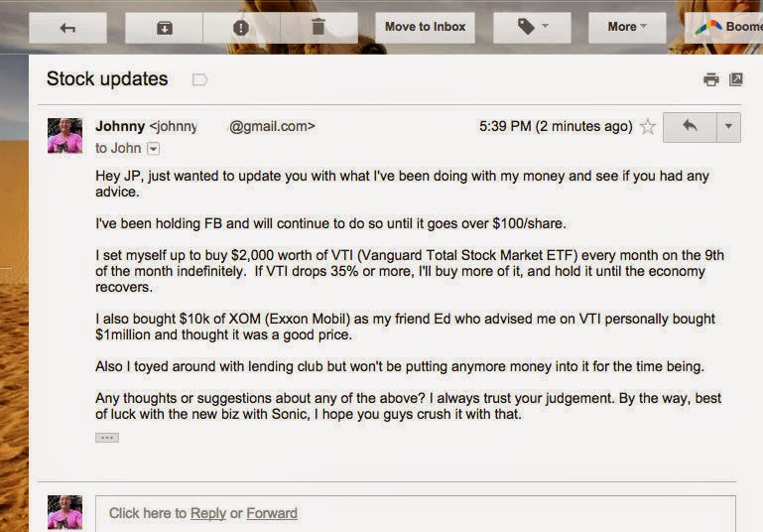The image size is (763, 532).
Task: Click the Forward link
Action: point(272,513)
